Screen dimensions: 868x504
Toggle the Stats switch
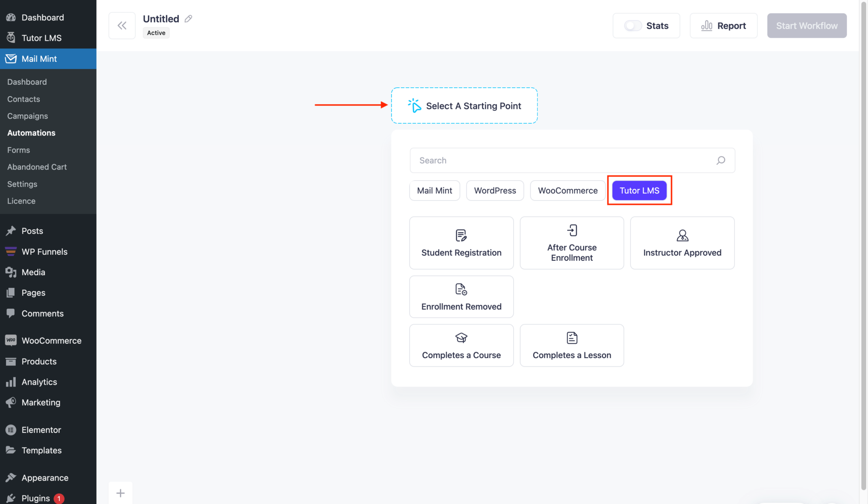pyautogui.click(x=633, y=26)
